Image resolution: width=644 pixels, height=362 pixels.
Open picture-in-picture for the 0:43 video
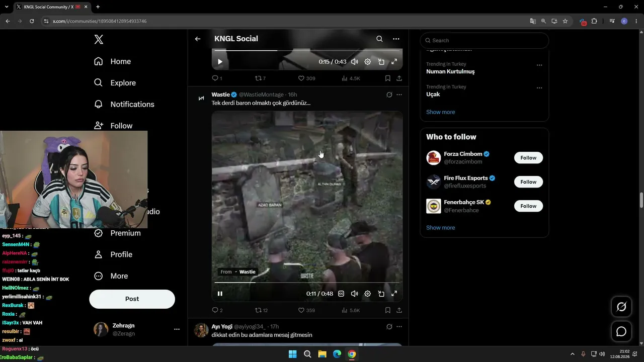click(381, 62)
